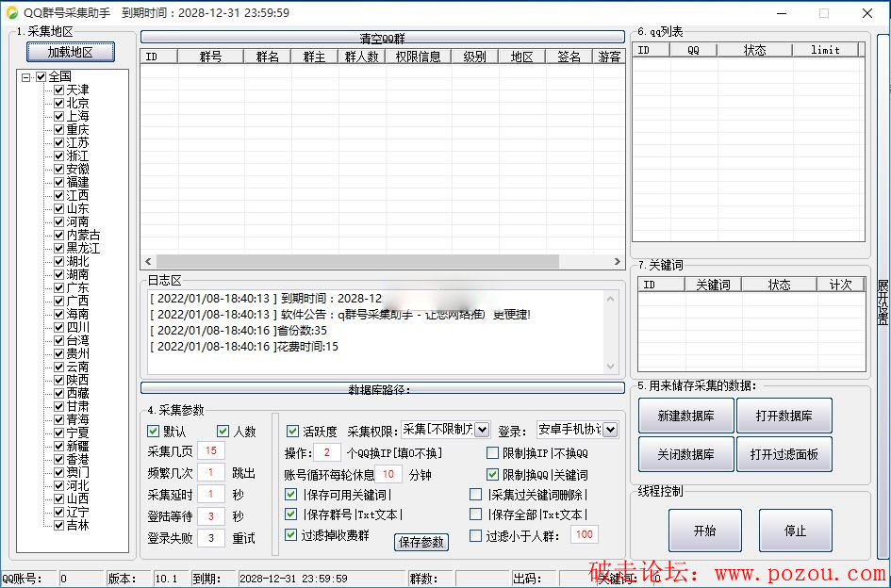Image resolution: width=891 pixels, height=588 pixels.
Task: Click the log area scroll up arrow
Action: [610, 299]
